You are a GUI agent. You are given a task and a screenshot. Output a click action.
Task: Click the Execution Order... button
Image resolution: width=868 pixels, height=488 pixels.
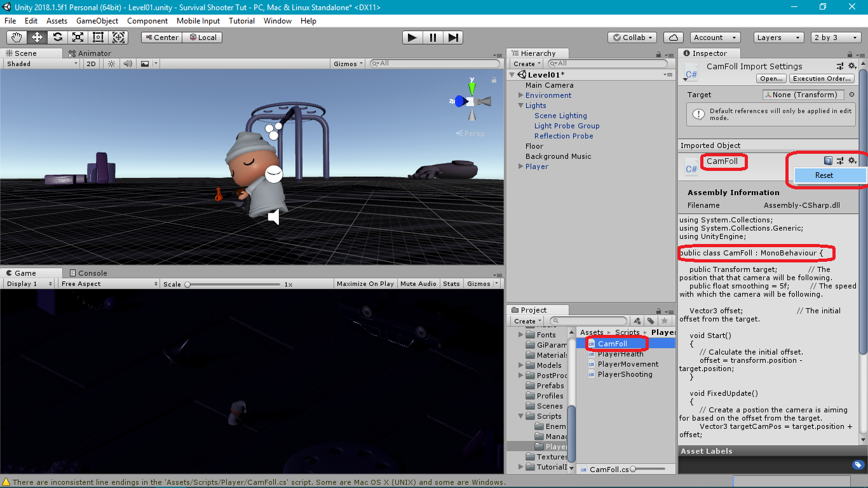point(822,79)
